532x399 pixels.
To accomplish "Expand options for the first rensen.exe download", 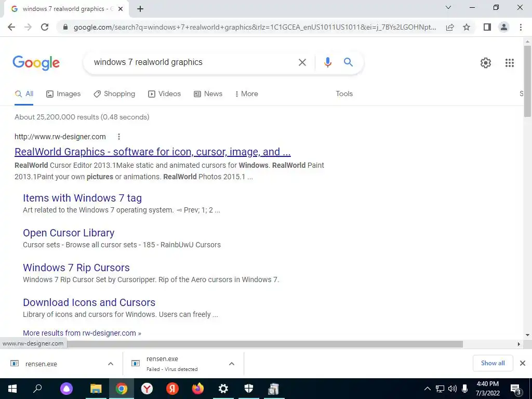I will coord(111,364).
